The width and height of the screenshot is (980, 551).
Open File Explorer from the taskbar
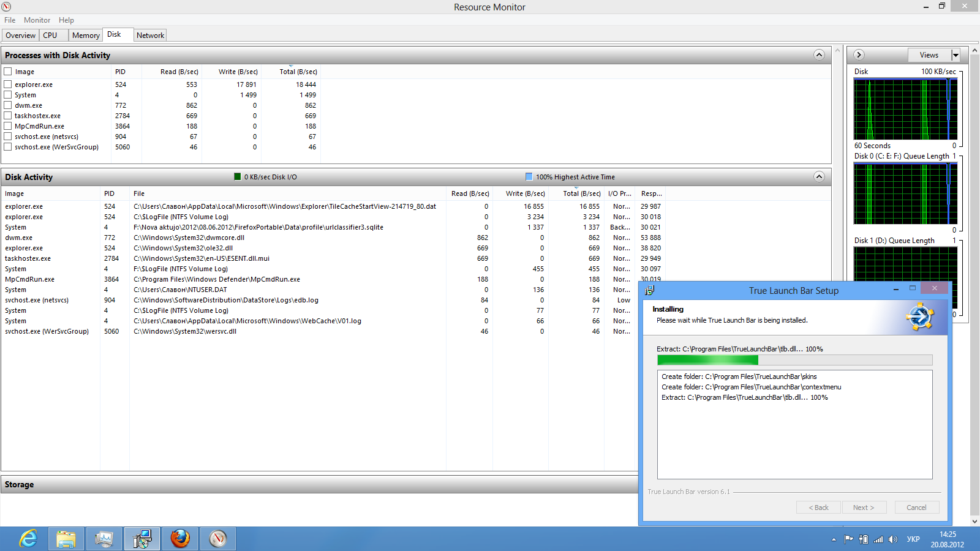point(66,539)
